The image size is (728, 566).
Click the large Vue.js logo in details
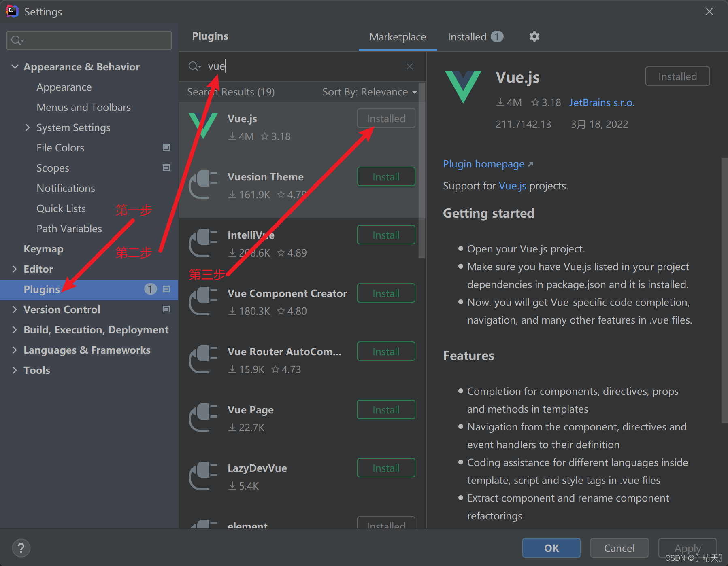click(x=463, y=87)
